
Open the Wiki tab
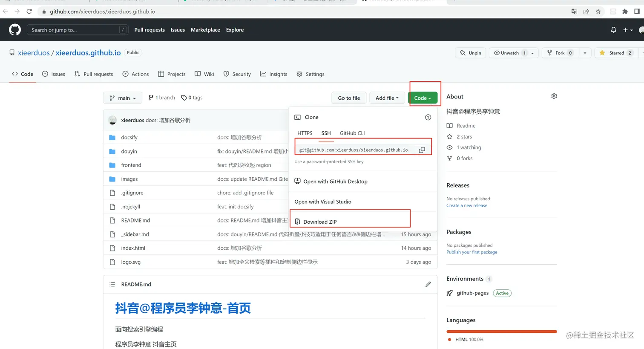click(x=204, y=74)
